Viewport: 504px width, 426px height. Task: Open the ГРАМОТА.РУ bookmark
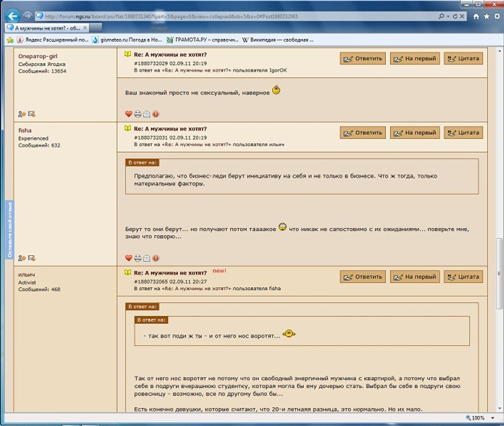coord(202,40)
